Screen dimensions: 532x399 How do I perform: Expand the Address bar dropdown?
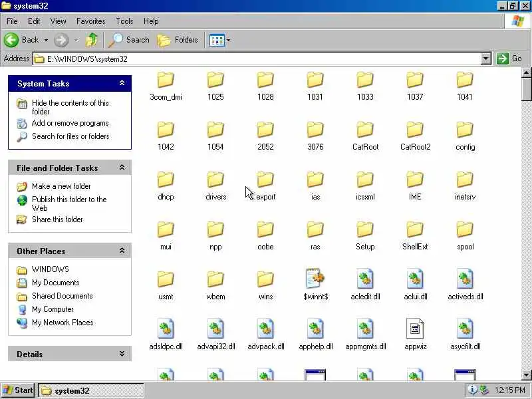(486, 59)
